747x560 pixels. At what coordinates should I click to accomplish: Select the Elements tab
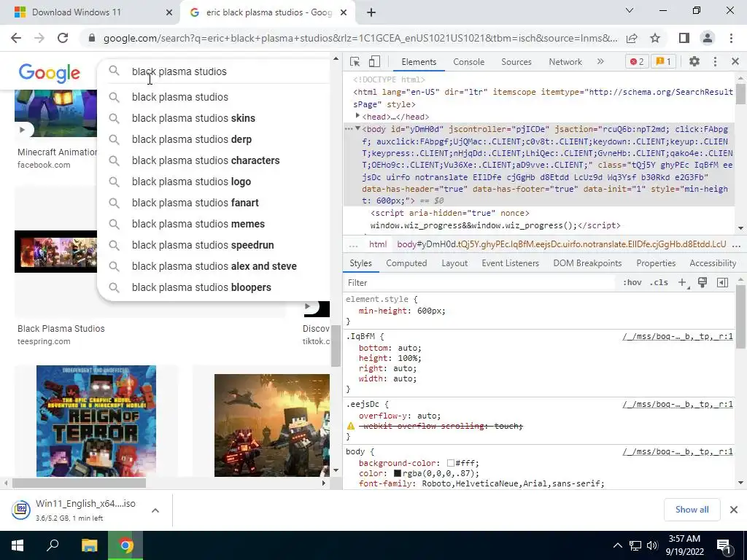point(419,62)
